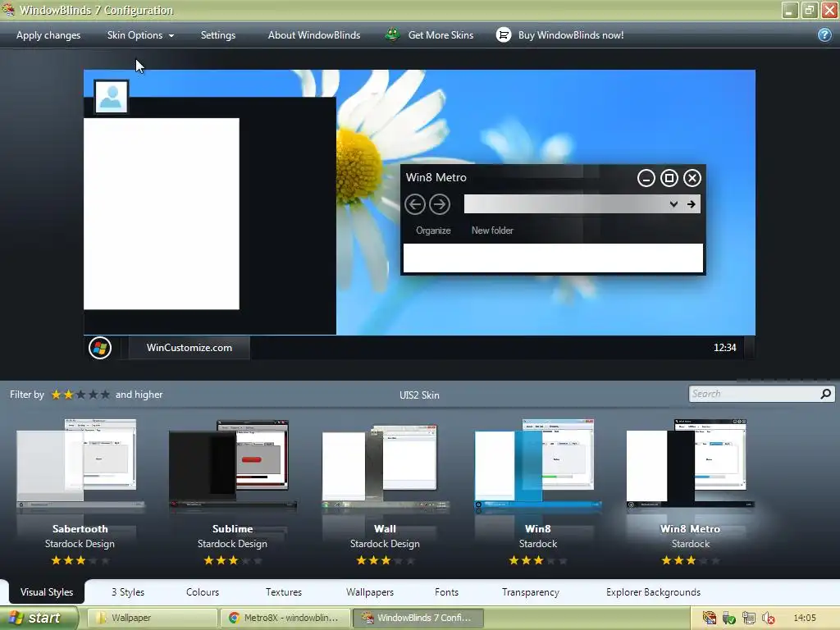The width and height of the screenshot is (840, 630).
Task: Set rating filter to three stars
Action: click(80, 395)
